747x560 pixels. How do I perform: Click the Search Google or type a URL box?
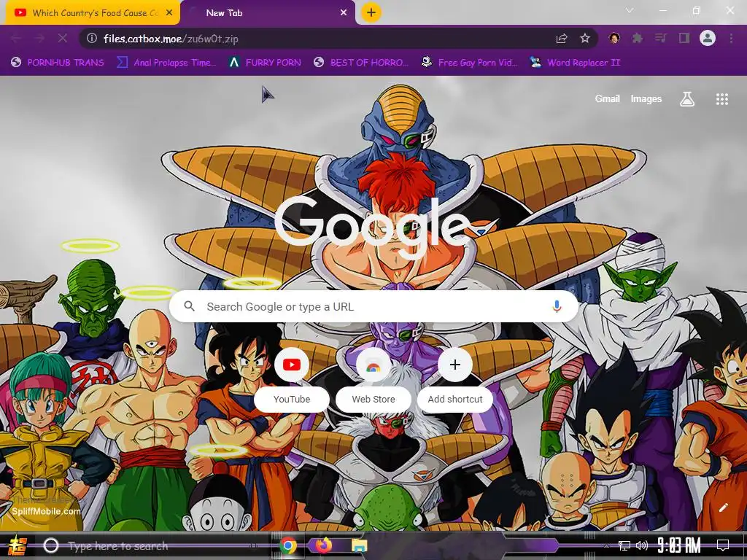(374, 307)
